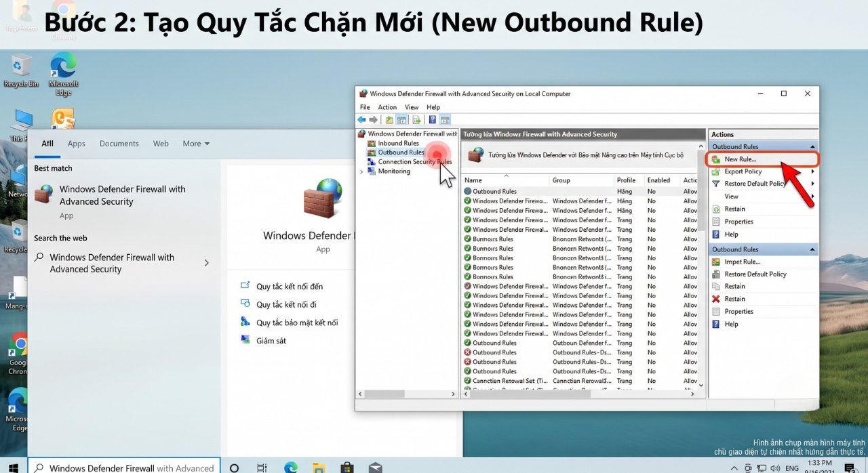Open the View menu in menu bar

coord(412,107)
